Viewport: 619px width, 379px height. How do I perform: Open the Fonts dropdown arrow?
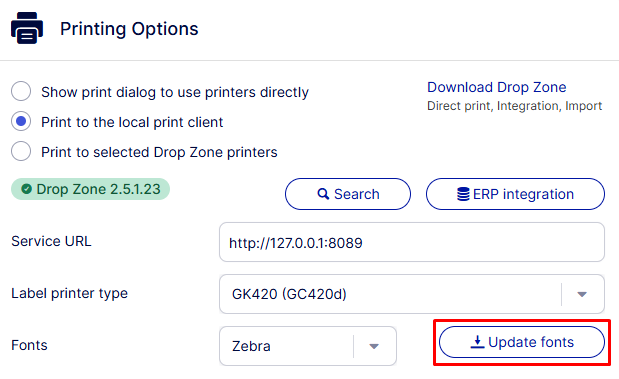coord(374,346)
